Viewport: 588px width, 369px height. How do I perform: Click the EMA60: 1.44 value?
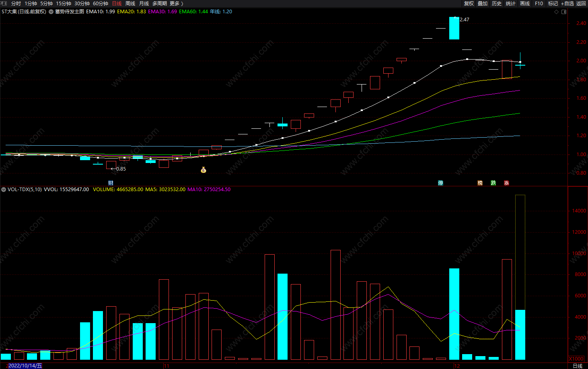pyautogui.click(x=193, y=12)
